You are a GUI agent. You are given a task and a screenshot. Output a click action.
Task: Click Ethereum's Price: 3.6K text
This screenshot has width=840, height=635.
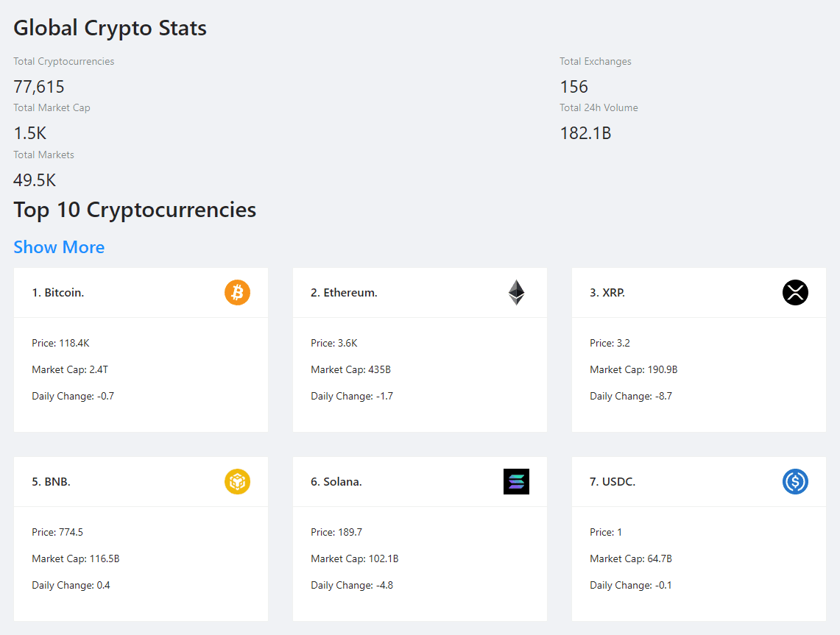[x=334, y=343]
